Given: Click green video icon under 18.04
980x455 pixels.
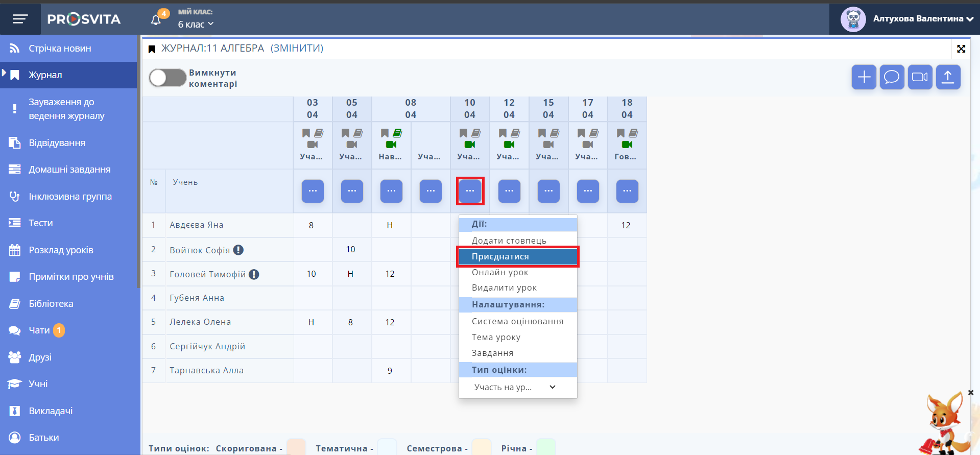Looking at the screenshot, I should [627, 145].
